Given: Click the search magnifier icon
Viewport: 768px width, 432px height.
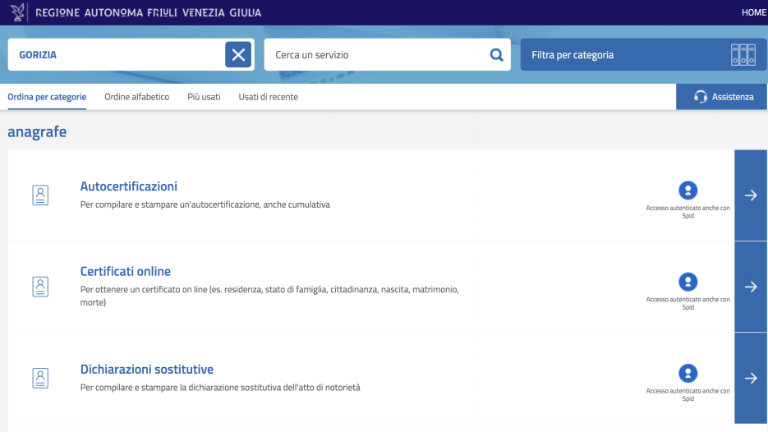Looking at the screenshot, I should [x=496, y=55].
